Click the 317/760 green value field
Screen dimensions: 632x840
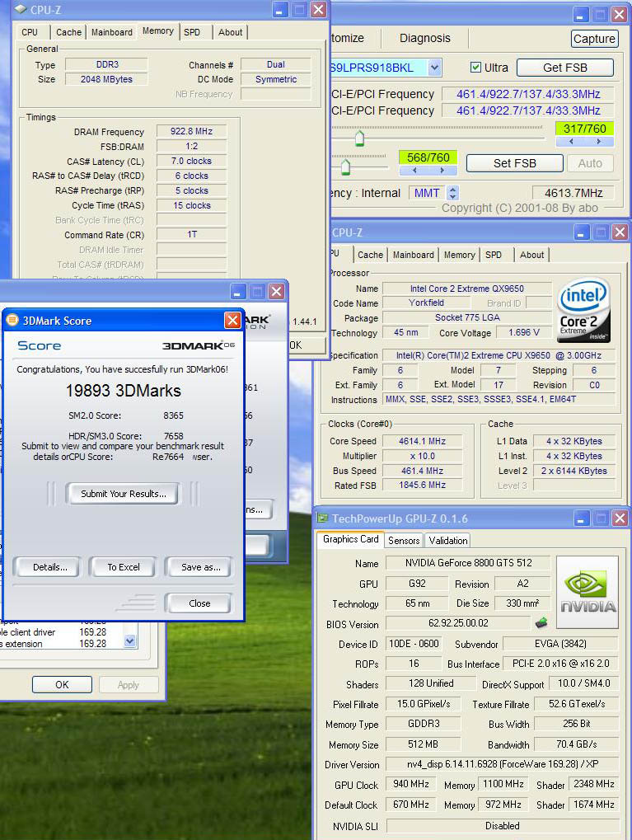coord(585,129)
